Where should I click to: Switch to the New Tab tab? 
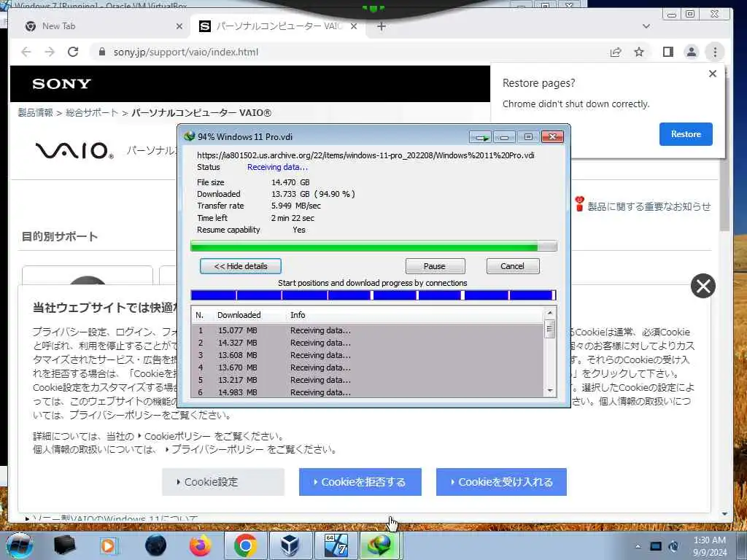(101, 26)
